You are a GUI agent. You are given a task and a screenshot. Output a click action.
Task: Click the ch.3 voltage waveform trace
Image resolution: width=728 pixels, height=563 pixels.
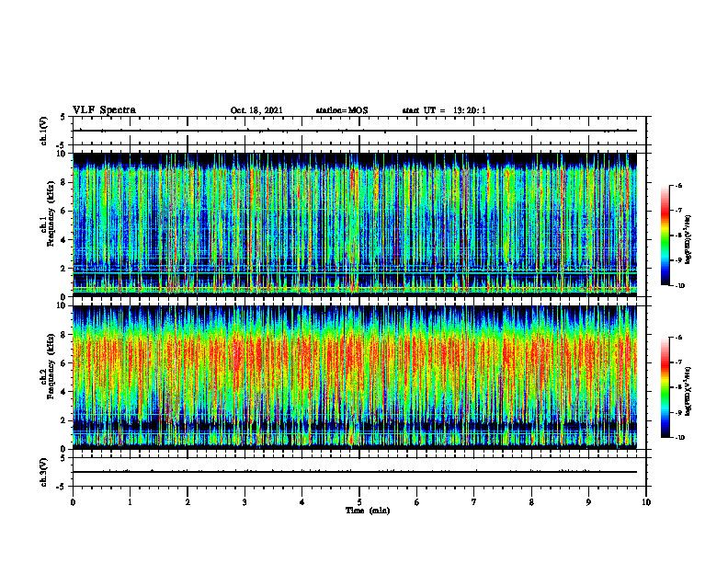[355, 472]
